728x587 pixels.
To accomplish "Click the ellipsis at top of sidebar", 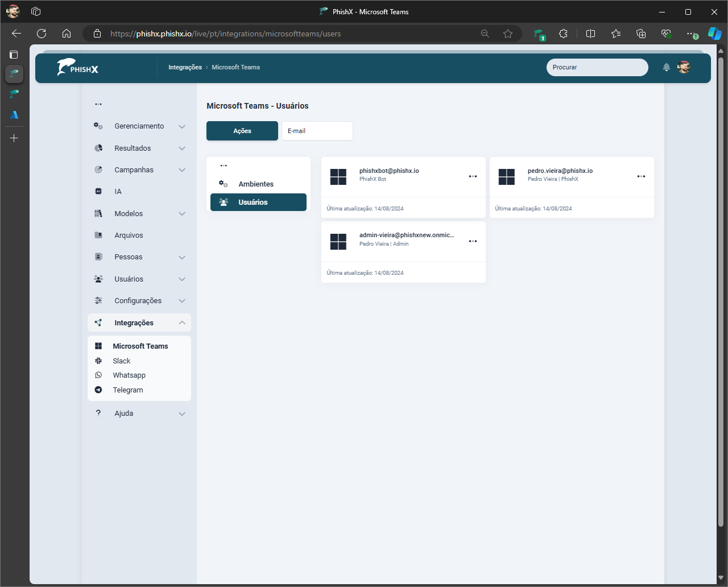I will tap(98, 104).
